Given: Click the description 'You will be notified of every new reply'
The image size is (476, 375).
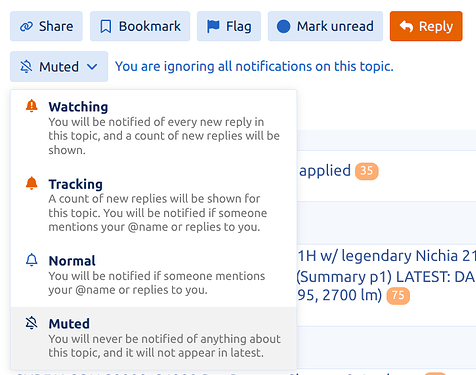Looking at the screenshot, I should 164,136.
